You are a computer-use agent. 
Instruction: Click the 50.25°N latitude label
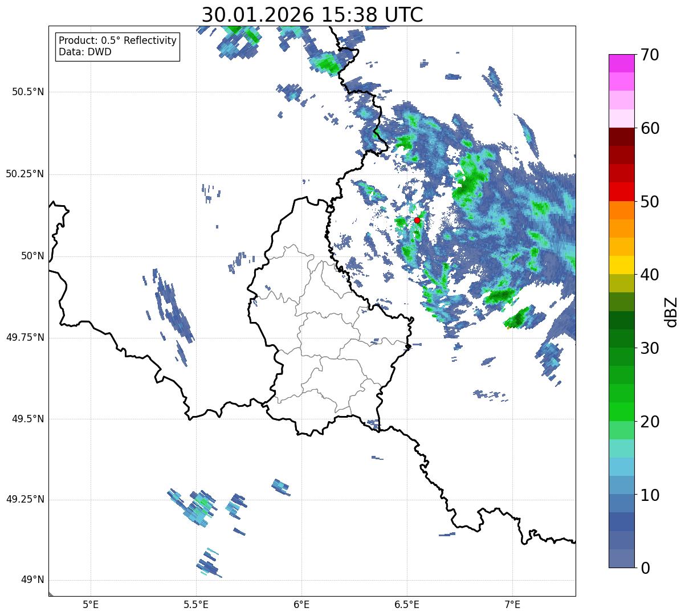point(25,174)
